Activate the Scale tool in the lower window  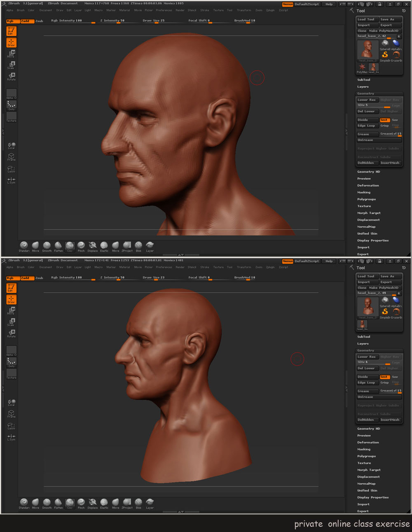[11, 322]
